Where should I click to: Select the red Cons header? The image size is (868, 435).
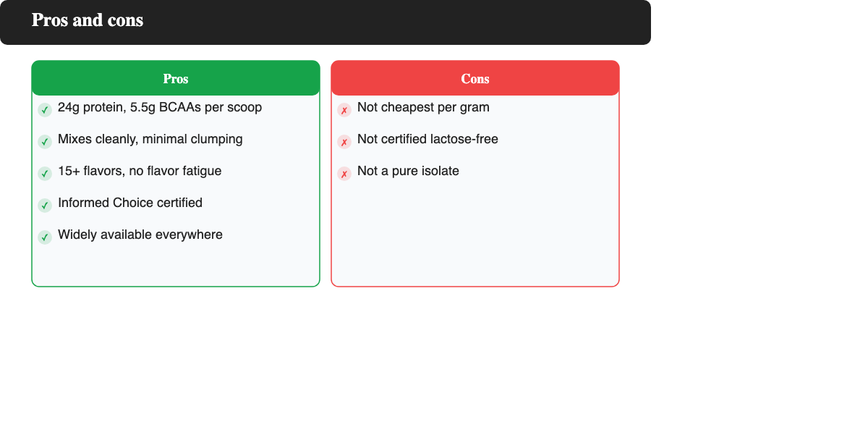pos(475,78)
